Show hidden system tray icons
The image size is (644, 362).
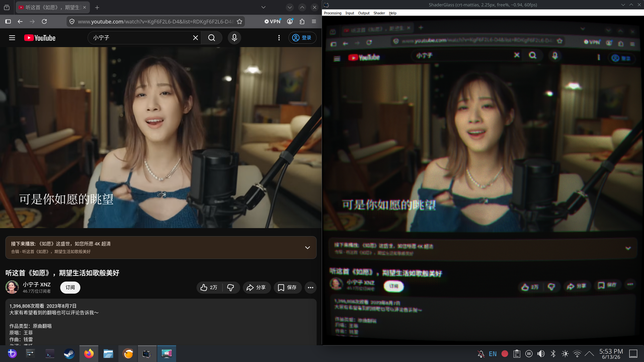[x=589, y=353]
